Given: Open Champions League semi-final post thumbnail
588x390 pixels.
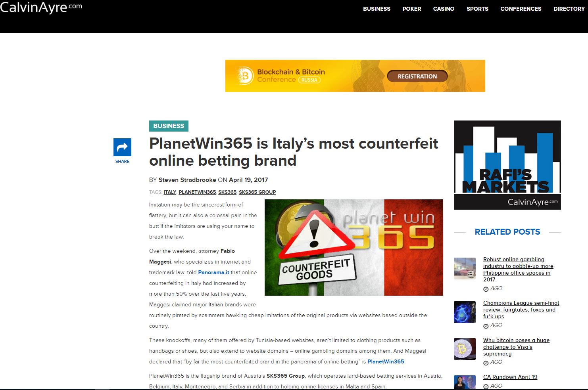Looking at the screenshot, I should point(465,312).
